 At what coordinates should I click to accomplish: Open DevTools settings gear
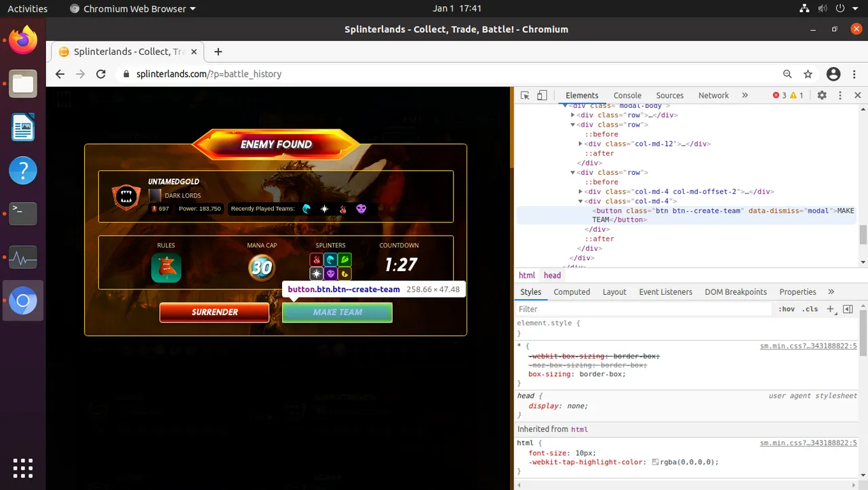tap(822, 96)
